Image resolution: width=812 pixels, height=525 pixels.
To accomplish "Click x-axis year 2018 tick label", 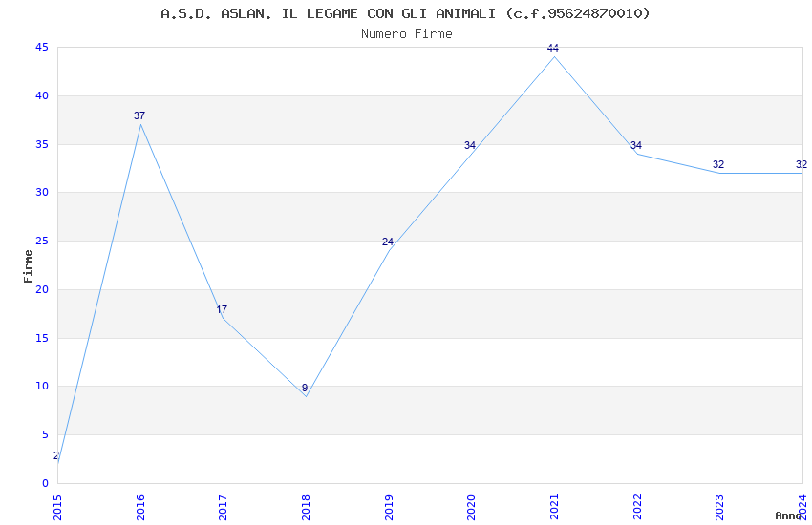I will [x=306, y=508].
